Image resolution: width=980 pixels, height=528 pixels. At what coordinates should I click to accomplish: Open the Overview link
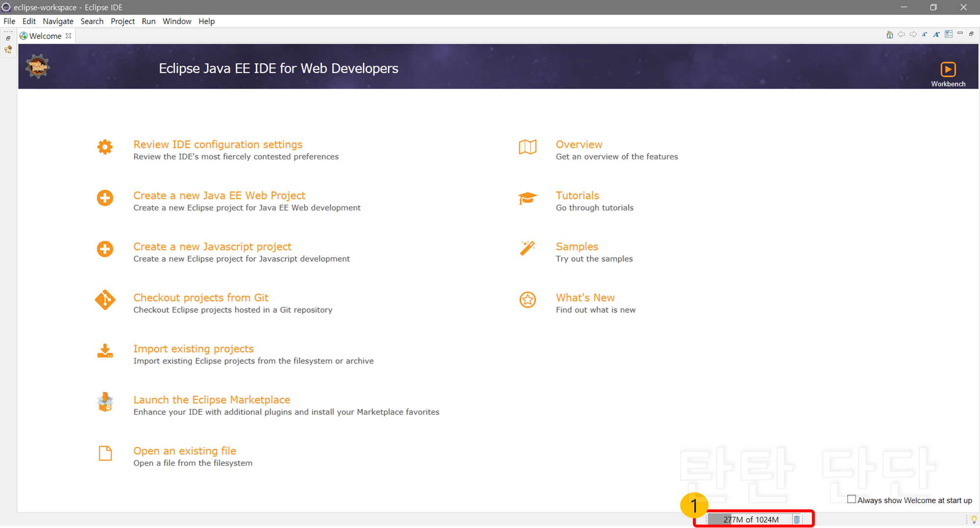[x=579, y=145]
